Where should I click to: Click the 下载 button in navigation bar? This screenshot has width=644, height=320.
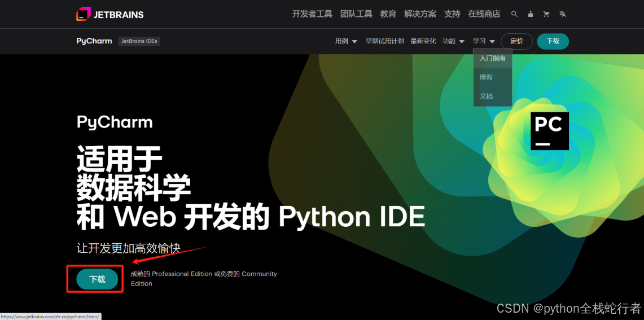[553, 41]
